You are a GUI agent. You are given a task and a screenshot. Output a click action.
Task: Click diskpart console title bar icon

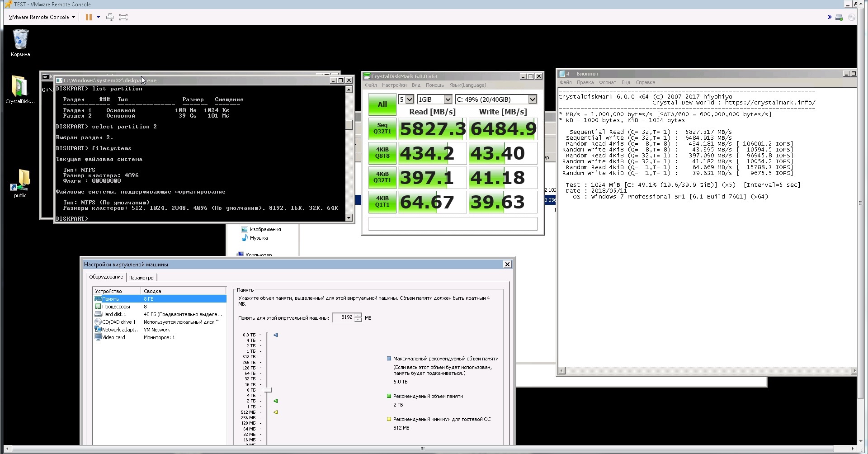coord(59,80)
